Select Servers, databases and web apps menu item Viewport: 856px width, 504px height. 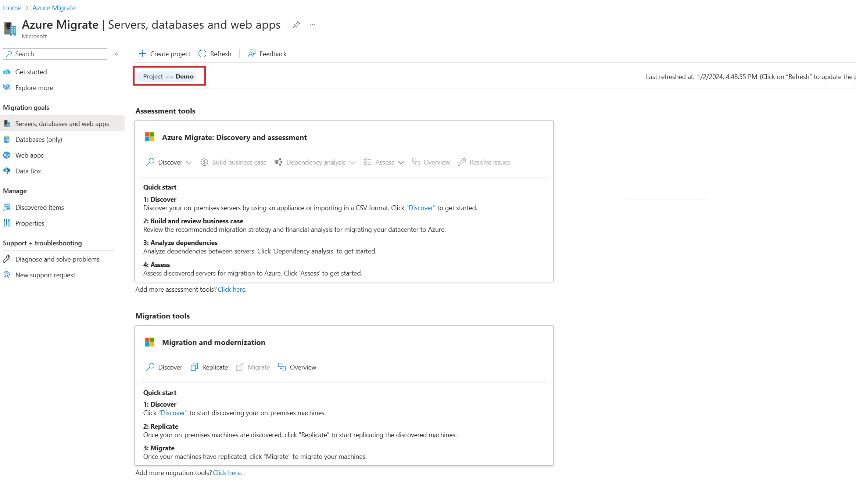(x=62, y=123)
